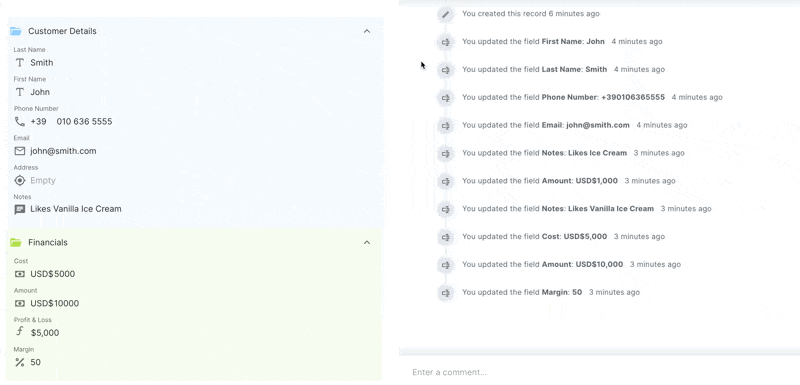
Task: Click the text icon beside Smith
Action: [19, 63]
